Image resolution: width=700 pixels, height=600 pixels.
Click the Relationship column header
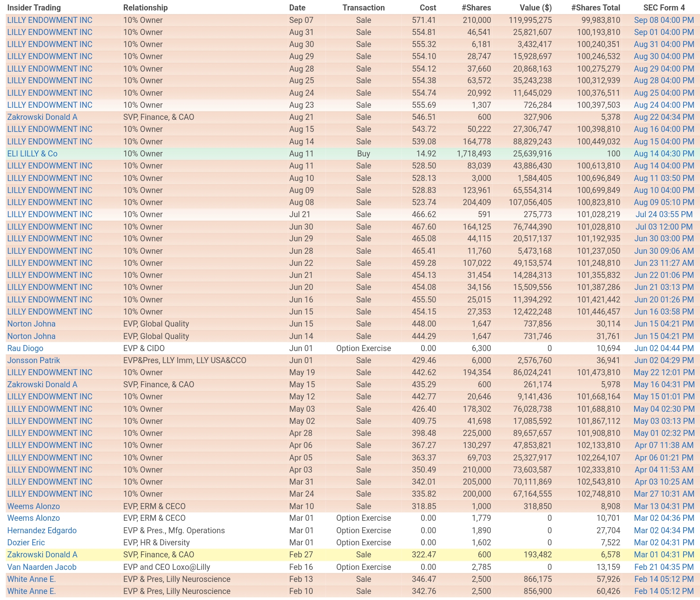[145, 8]
